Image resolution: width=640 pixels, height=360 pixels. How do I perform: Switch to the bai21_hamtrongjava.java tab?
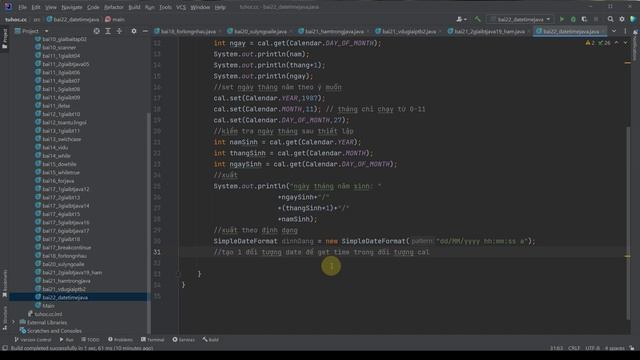(x=334, y=31)
